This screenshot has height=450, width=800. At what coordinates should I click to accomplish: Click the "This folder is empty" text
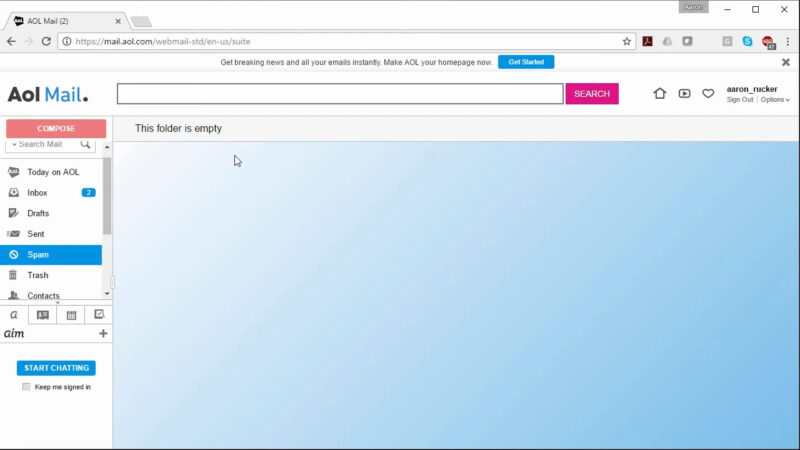point(179,129)
